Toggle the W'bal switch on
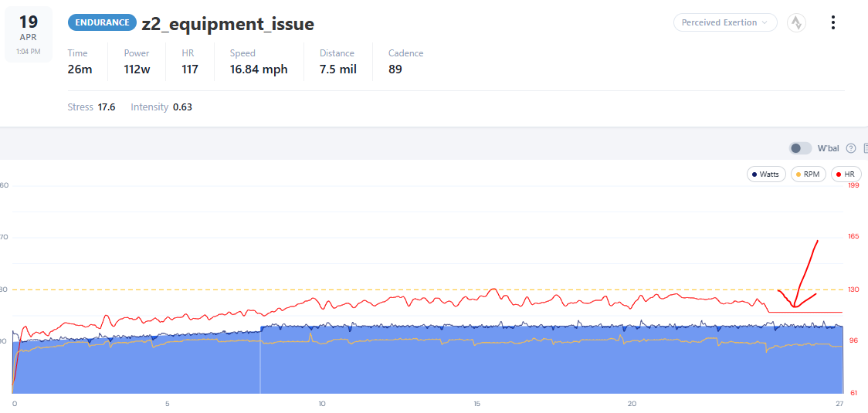 click(801, 148)
